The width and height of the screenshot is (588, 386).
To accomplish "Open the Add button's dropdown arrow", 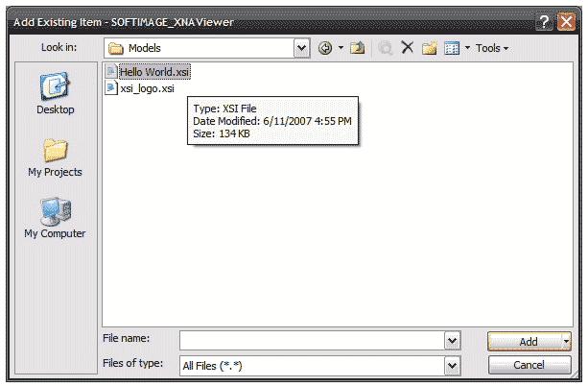I will pos(567,341).
